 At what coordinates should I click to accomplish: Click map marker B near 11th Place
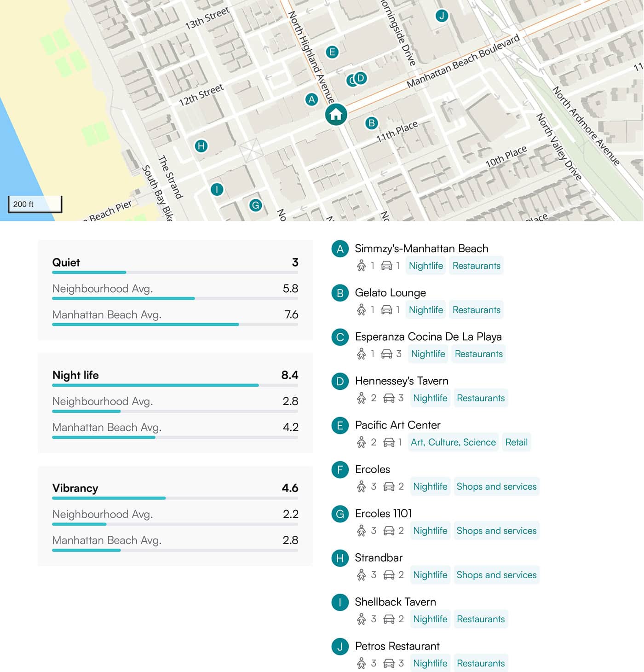click(371, 123)
